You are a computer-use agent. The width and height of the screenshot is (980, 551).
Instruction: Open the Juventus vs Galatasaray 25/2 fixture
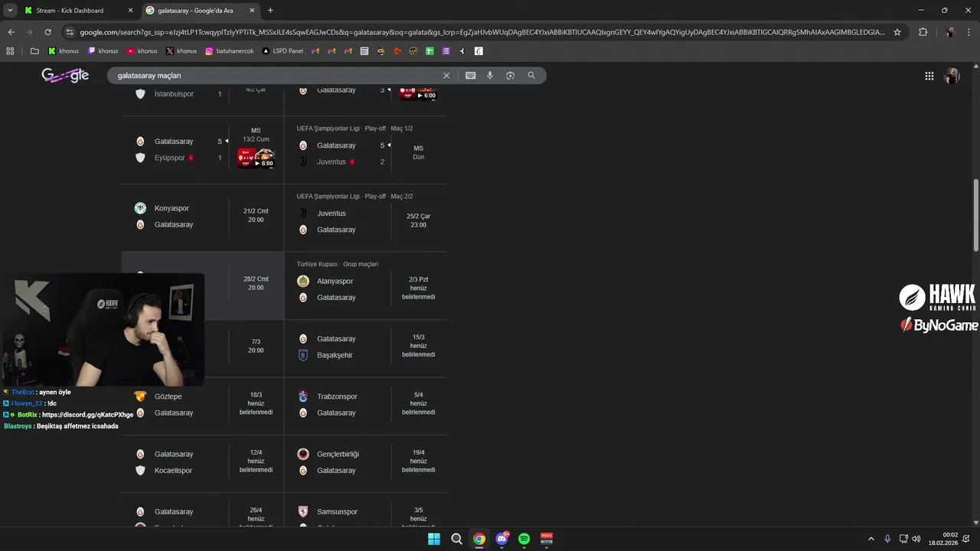coord(365,217)
